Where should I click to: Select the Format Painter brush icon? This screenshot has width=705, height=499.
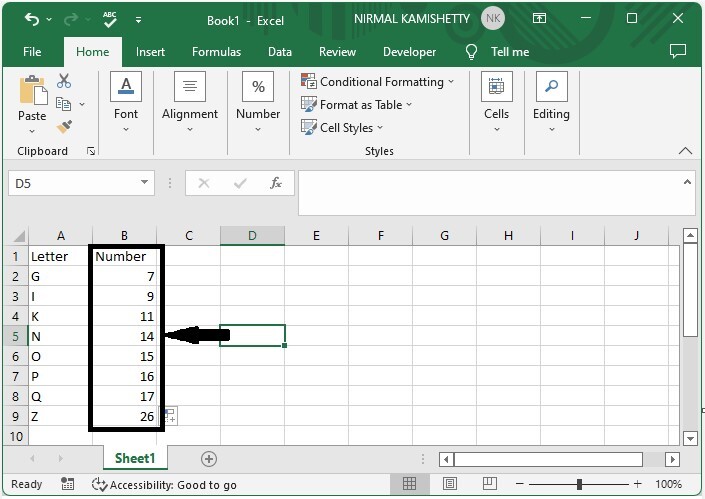64,126
